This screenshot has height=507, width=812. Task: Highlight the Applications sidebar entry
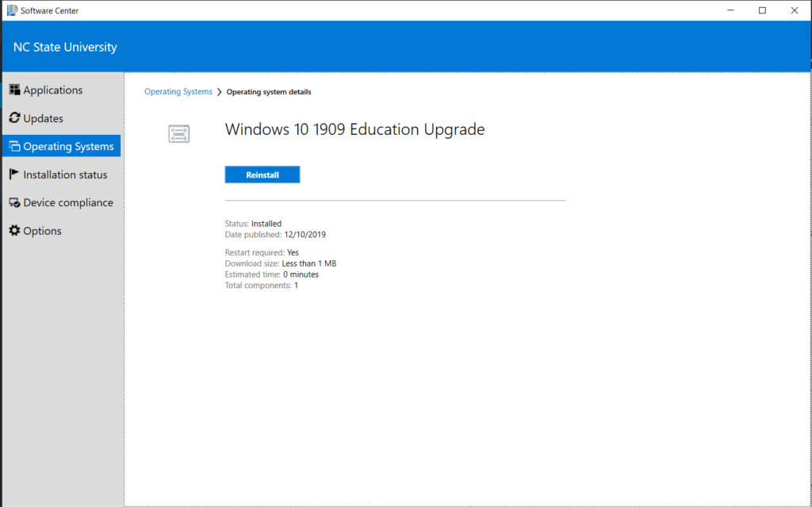point(52,90)
